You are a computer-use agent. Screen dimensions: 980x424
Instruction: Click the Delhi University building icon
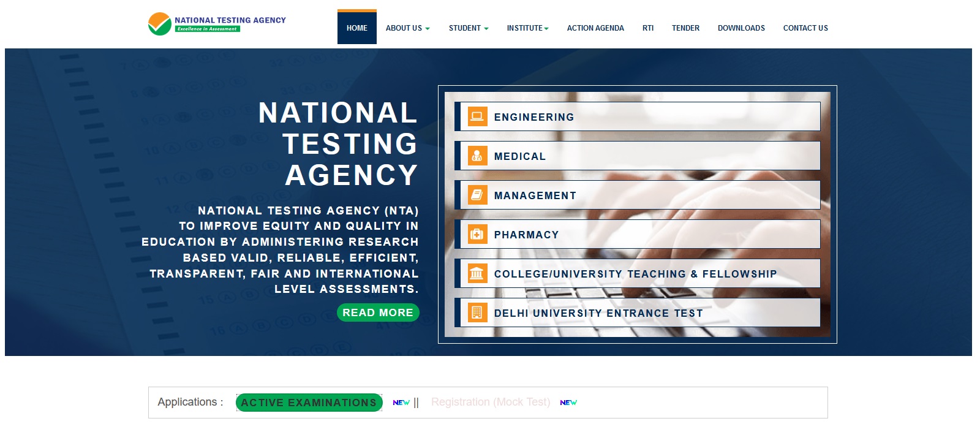click(477, 312)
